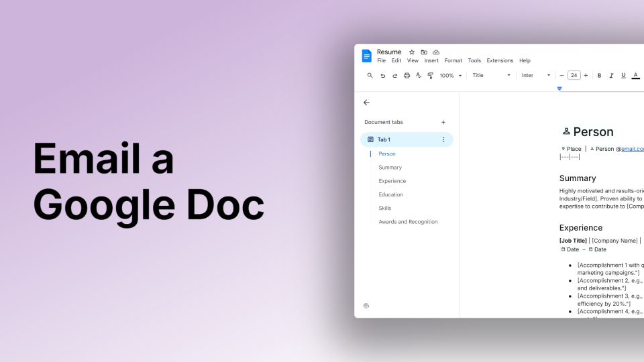Image resolution: width=644 pixels, height=362 pixels.
Task: Click the [Company Name] placeholder text
Action: [615, 241]
